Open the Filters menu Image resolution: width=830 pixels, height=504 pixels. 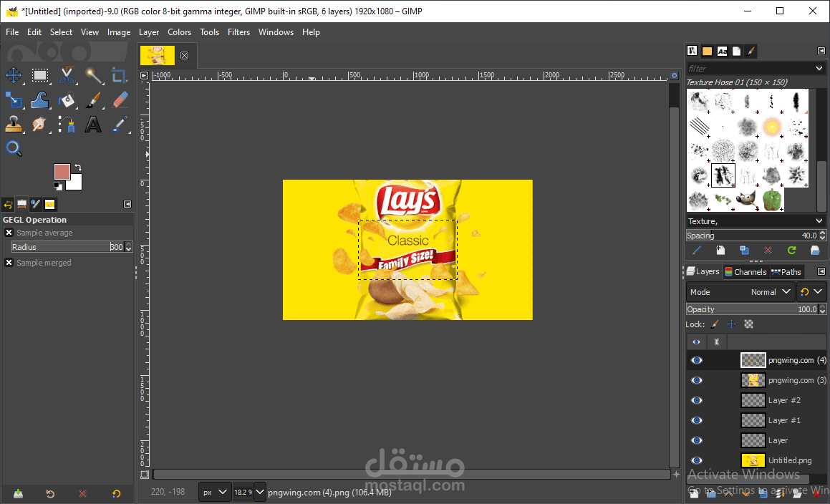pyautogui.click(x=238, y=32)
